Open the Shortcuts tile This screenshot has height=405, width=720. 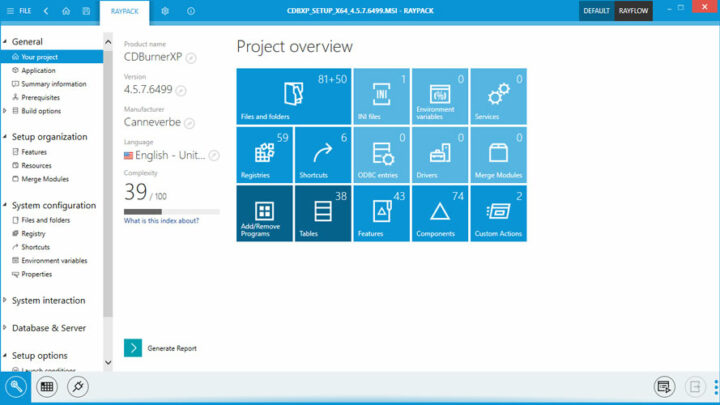[323, 155]
